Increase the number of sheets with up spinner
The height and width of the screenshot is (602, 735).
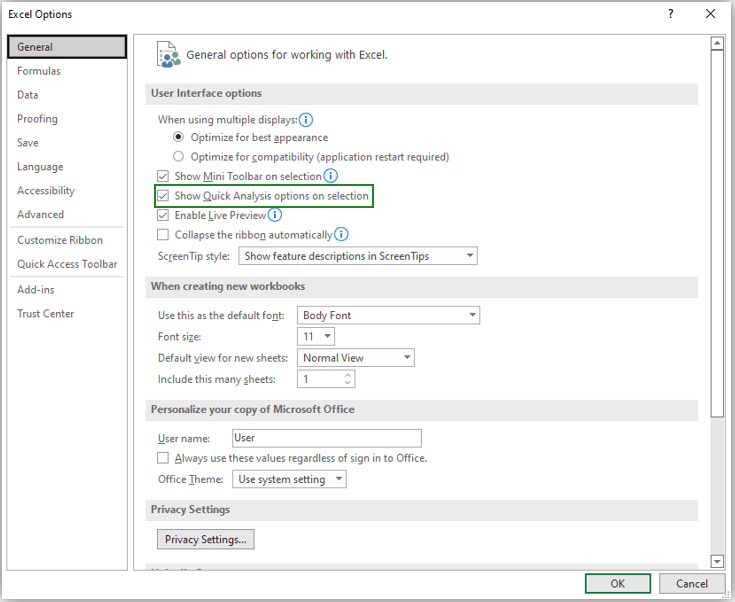(347, 375)
